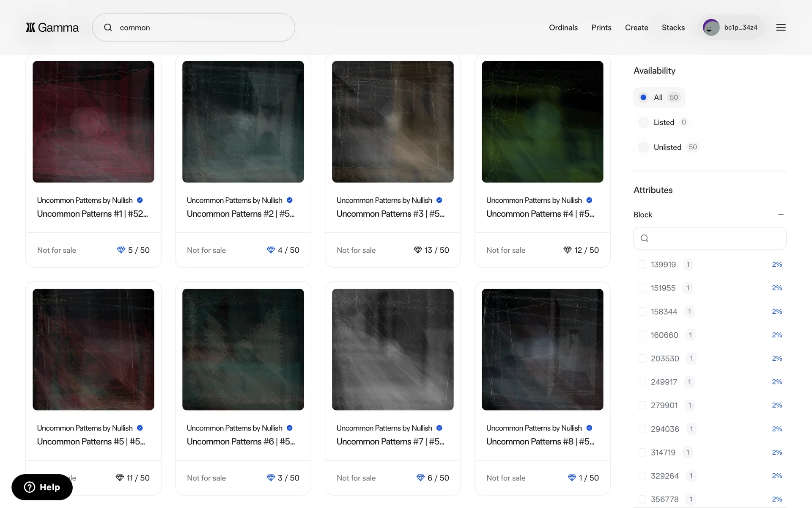812x508 pixels.
Task: Select the Listed availability radio button
Action: pyautogui.click(x=643, y=122)
